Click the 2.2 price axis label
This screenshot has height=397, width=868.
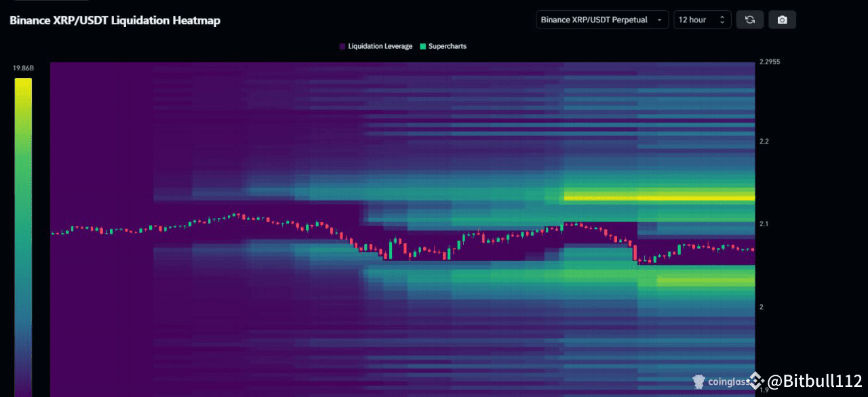click(x=763, y=141)
